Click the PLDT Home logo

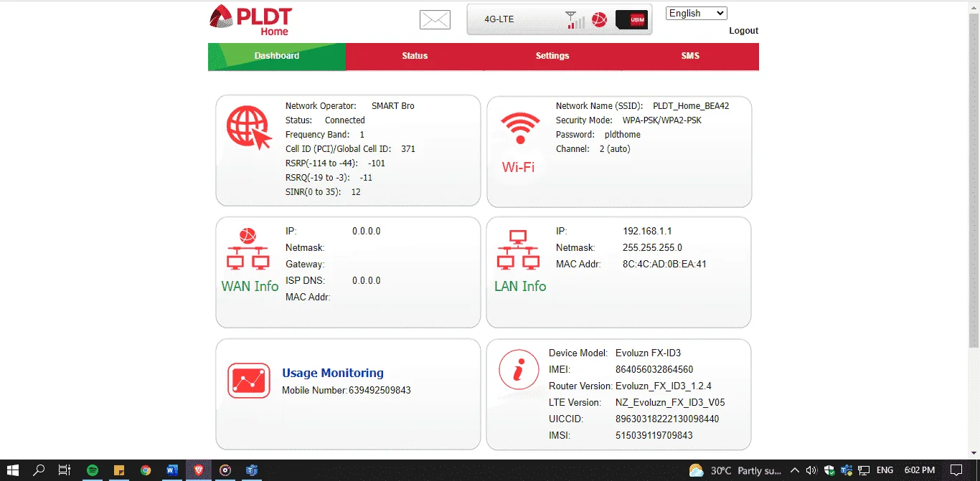pos(251,20)
